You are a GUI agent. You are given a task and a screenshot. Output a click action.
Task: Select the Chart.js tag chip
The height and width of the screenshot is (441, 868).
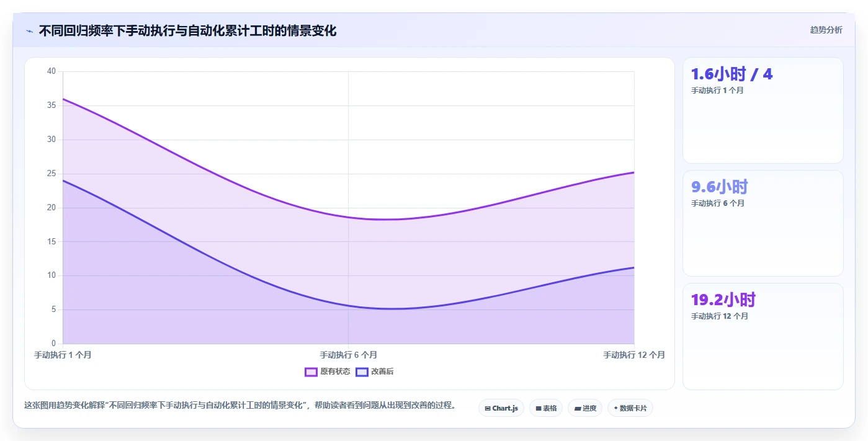501,408
